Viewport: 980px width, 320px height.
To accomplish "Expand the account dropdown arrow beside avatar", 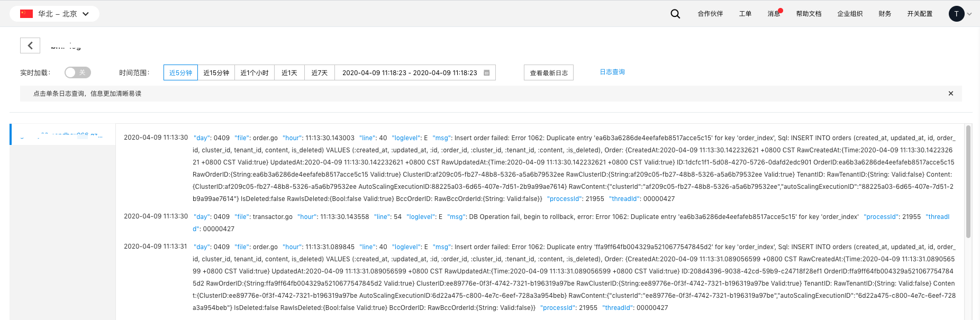I will tap(969, 14).
